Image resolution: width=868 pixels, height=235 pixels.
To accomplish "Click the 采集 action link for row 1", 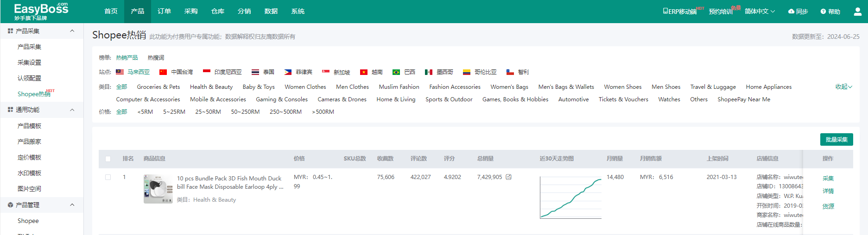I will coord(828,179).
